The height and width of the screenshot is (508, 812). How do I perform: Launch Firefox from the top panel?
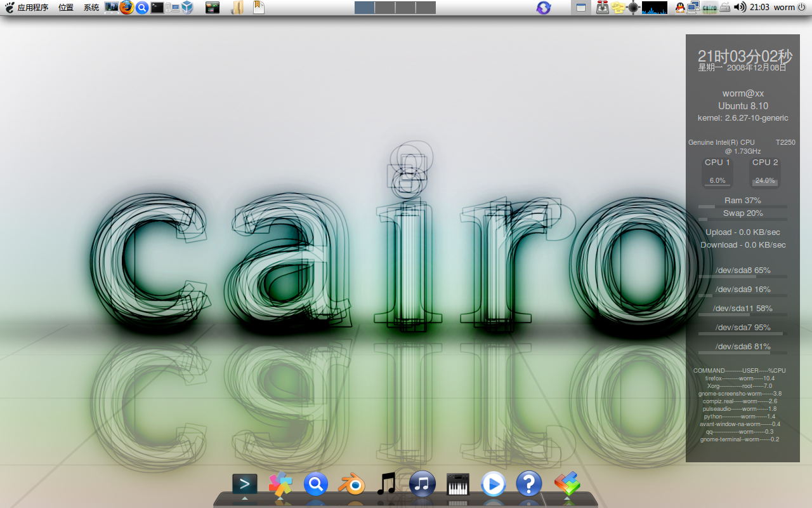127,8
